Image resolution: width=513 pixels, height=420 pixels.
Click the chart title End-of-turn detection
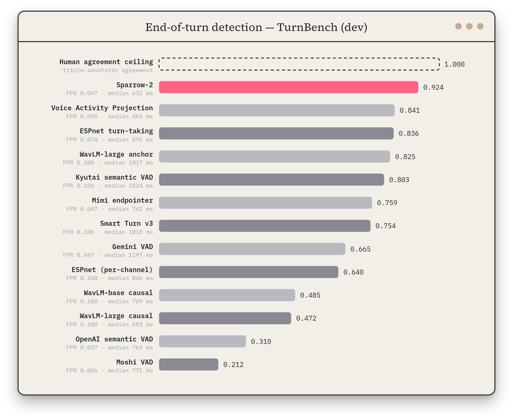pyautogui.click(x=204, y=27)
